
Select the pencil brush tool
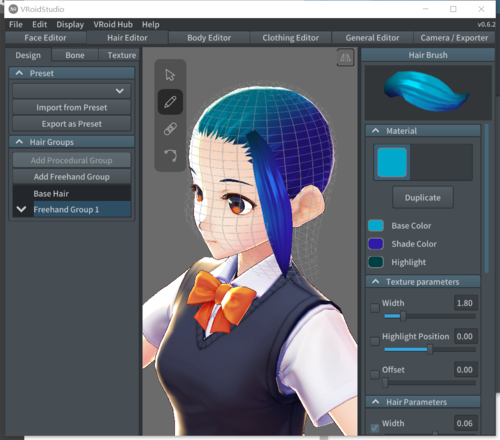click(170, 102)
